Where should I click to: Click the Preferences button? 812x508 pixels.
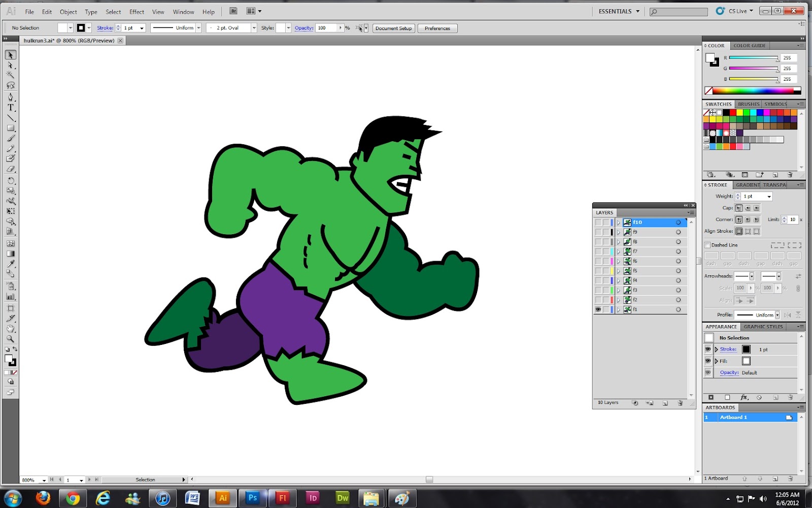tap(437, 28)
